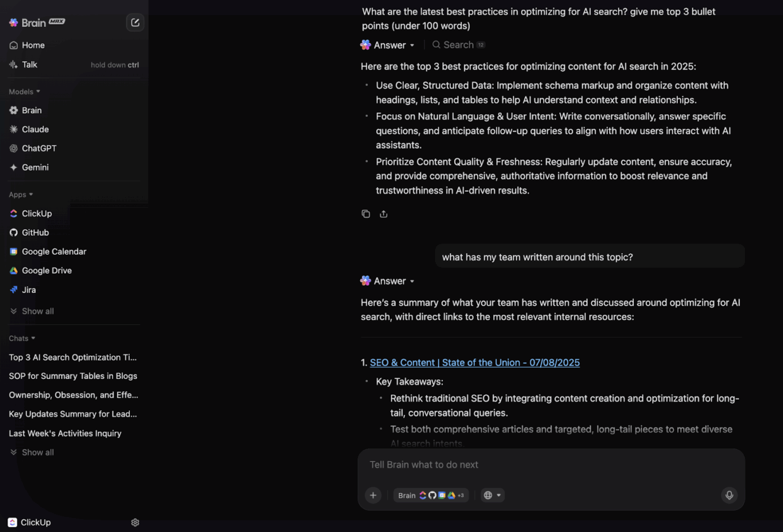This screenshot has height=532, width=783.
Task: Click the new chat compose icon
Action: point(135,23)
